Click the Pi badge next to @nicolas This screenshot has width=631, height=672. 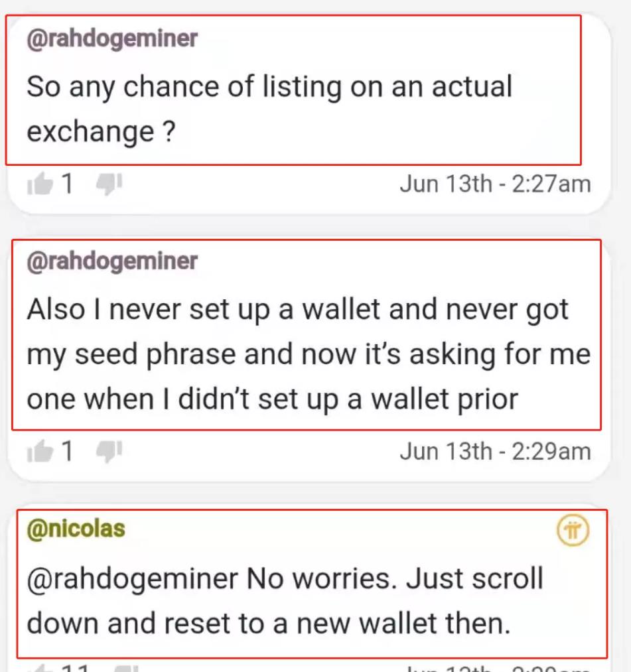click(573, 531)
